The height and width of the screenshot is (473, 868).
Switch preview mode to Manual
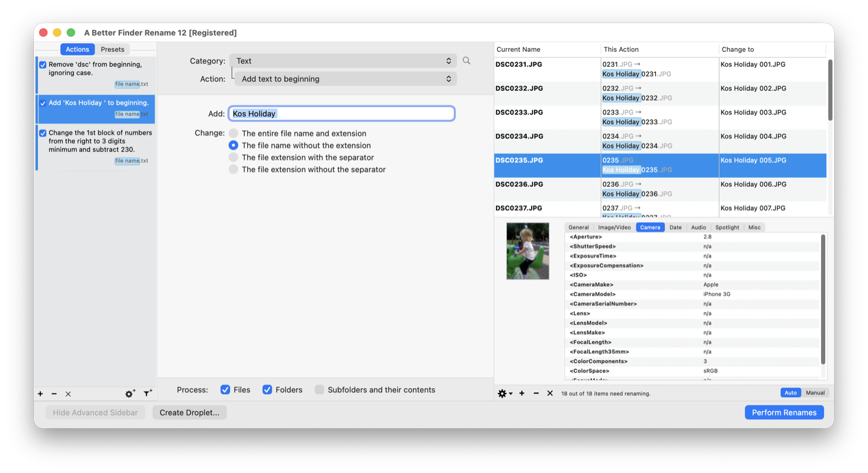pos(815,393)
